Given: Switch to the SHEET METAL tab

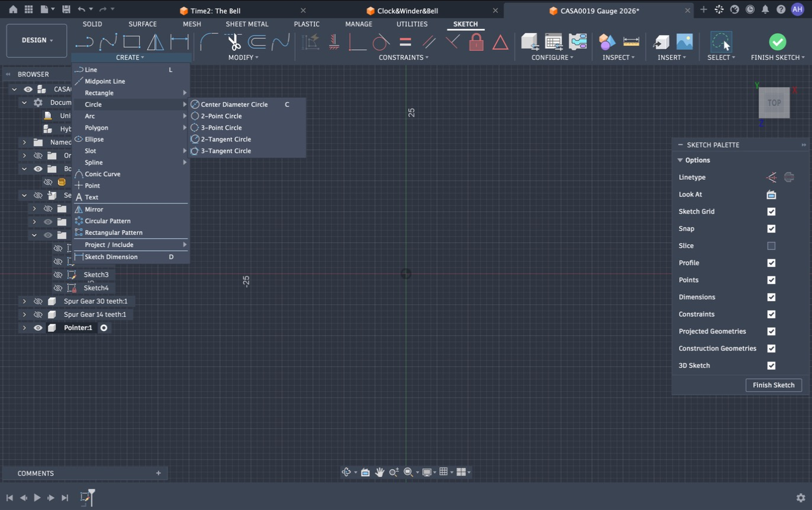Looking at the screenshot, I should (x=247, y=24).
